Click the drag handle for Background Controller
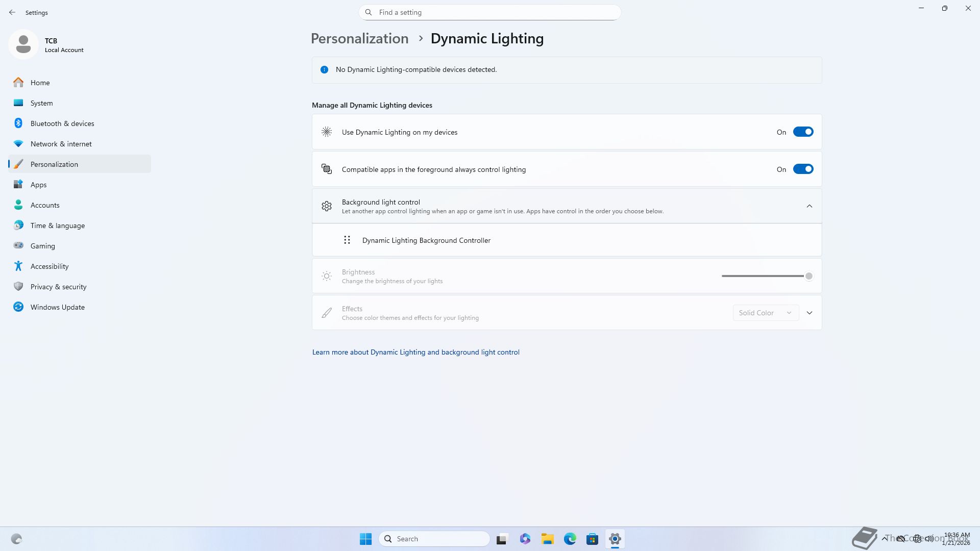 347,240
